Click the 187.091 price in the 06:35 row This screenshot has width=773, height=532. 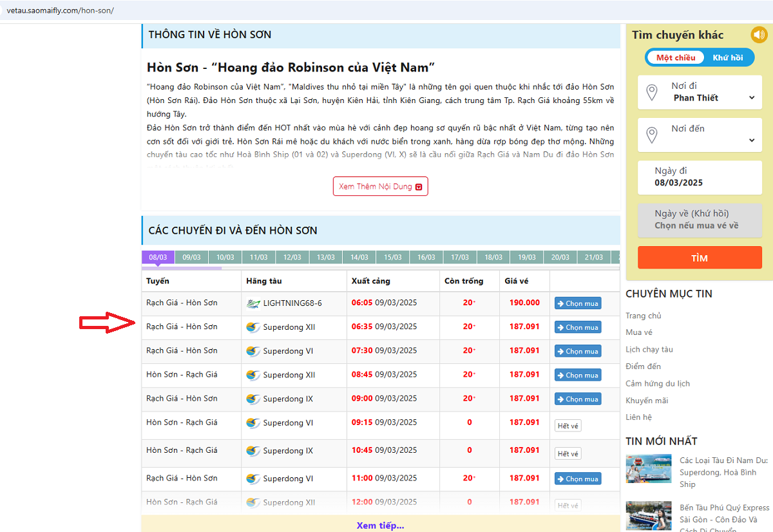524,327
